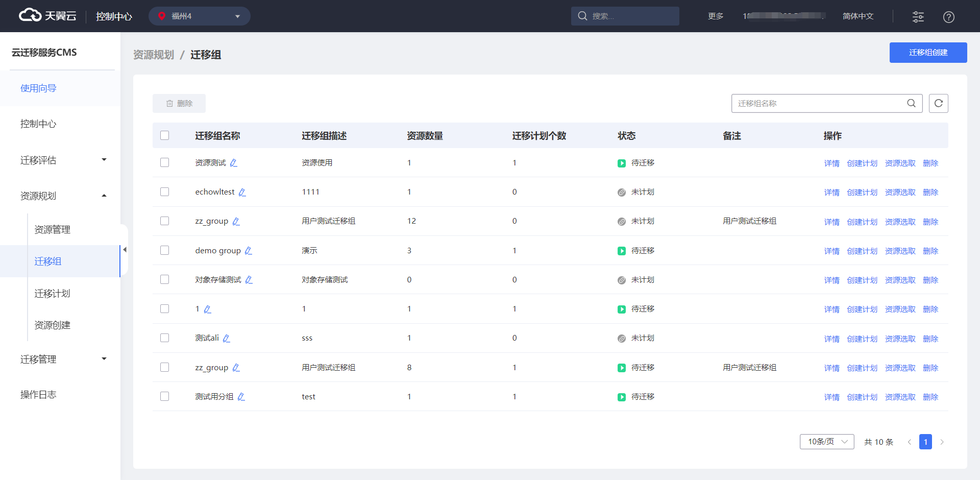
Task: Select the active 迁移组 submenu item
Action: pyautogui.click(x=60, y=261)
